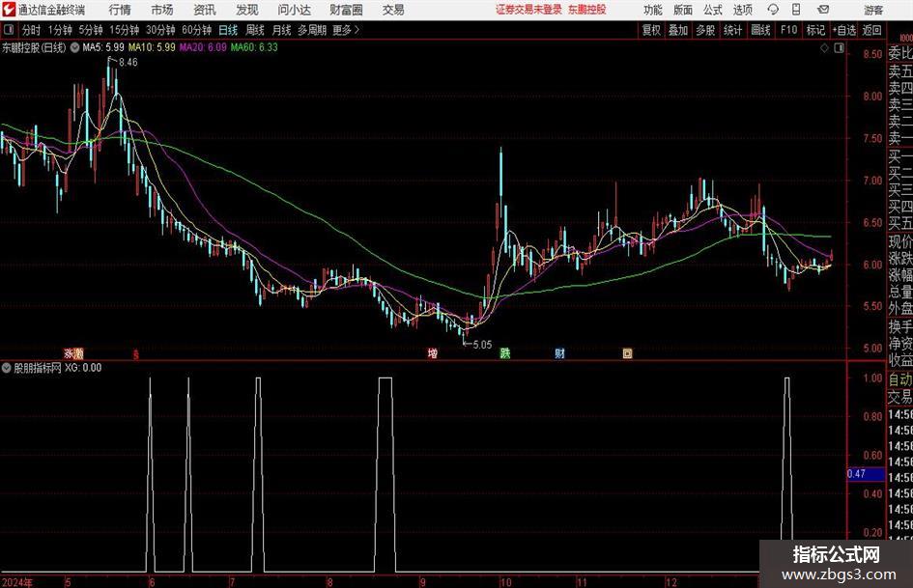Open the 行情 menu
The image size is (913, 588).
tap(120, 10)
